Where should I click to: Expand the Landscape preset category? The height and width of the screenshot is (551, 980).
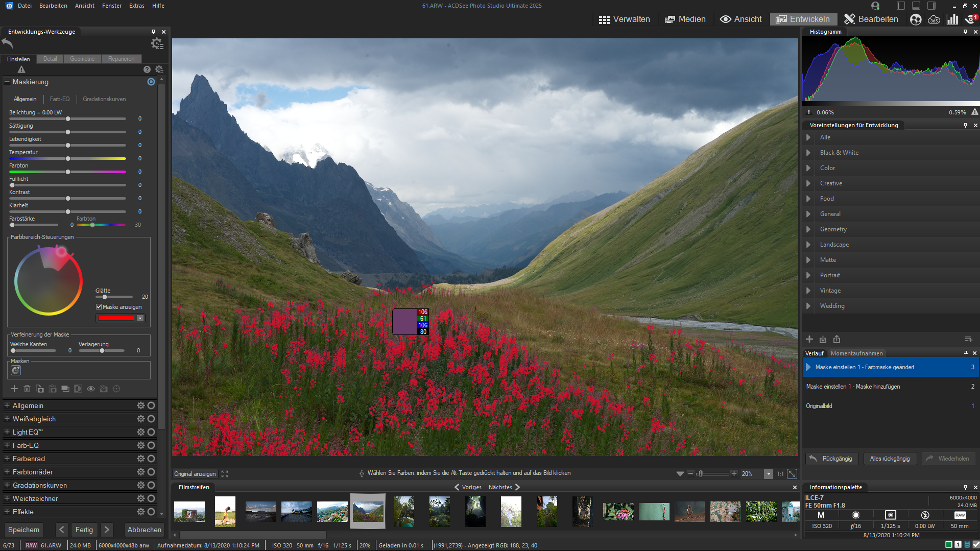click(x=808, y=245)
